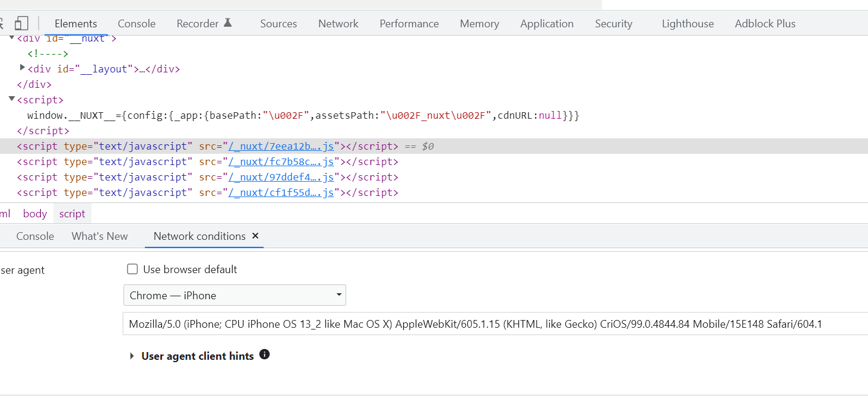Select the window.__NUXT__ config text line
The width and height of the screenshot is (868, 396).
click(x=303, y=115)
